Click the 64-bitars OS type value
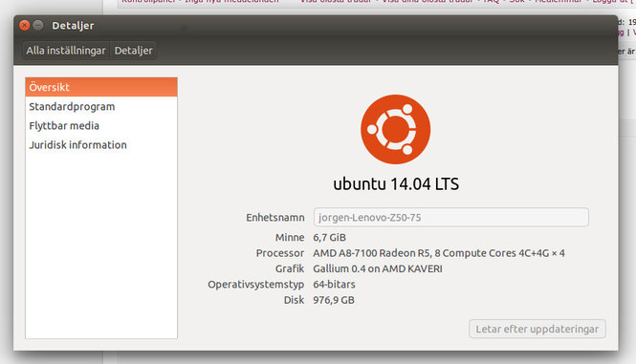This screenshot has width=636, height=364. click(334, 285)
